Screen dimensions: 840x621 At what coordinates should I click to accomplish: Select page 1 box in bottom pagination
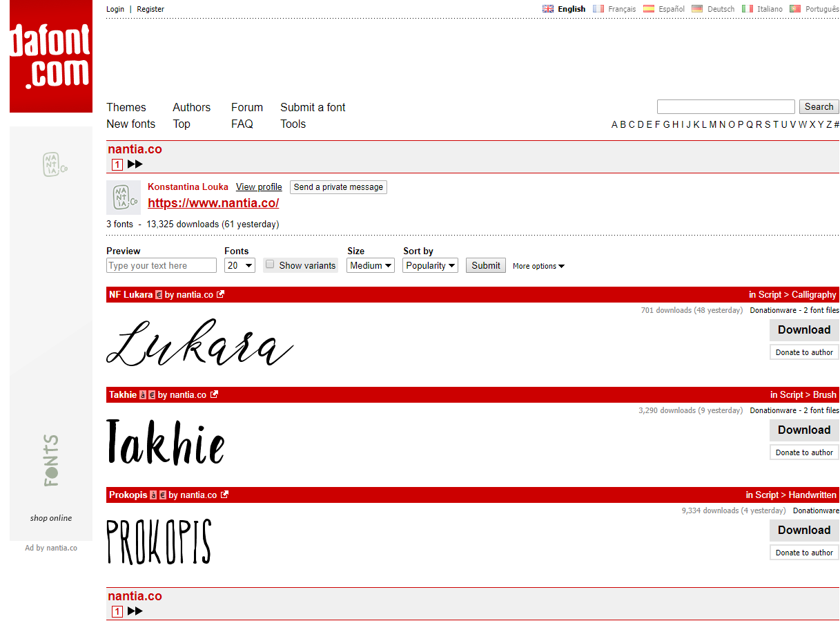click(x=117, y=611)
